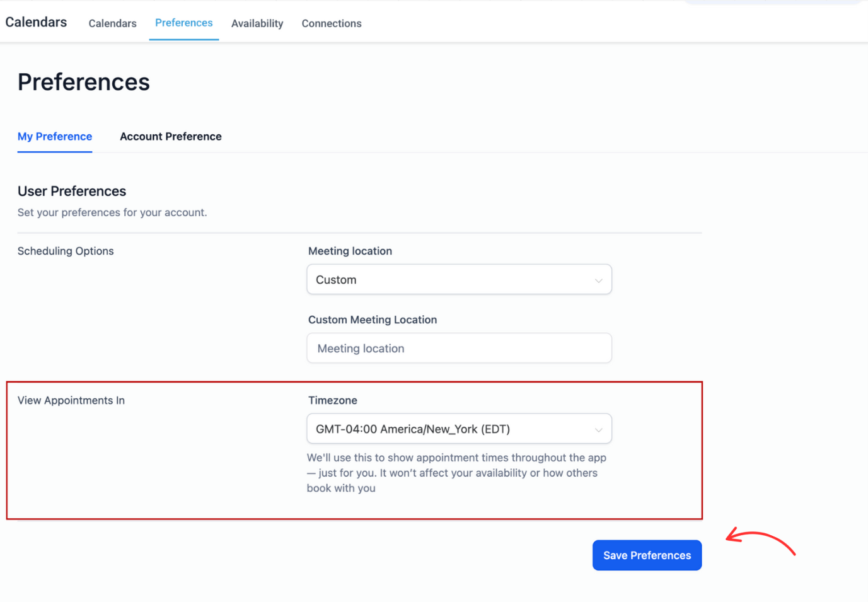Screen dimensions: 868x602
Task: Click the bold Calendars title at top-left
Action: (x=36, y=22)
